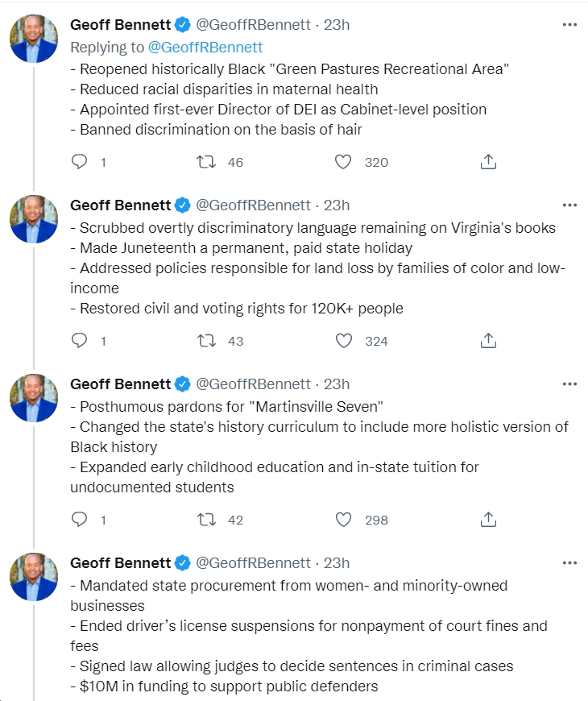Viewport: 588px width, 701px height.
Task: Open the 'Replying to @GeoffRBennett' link
Action: 205,47
